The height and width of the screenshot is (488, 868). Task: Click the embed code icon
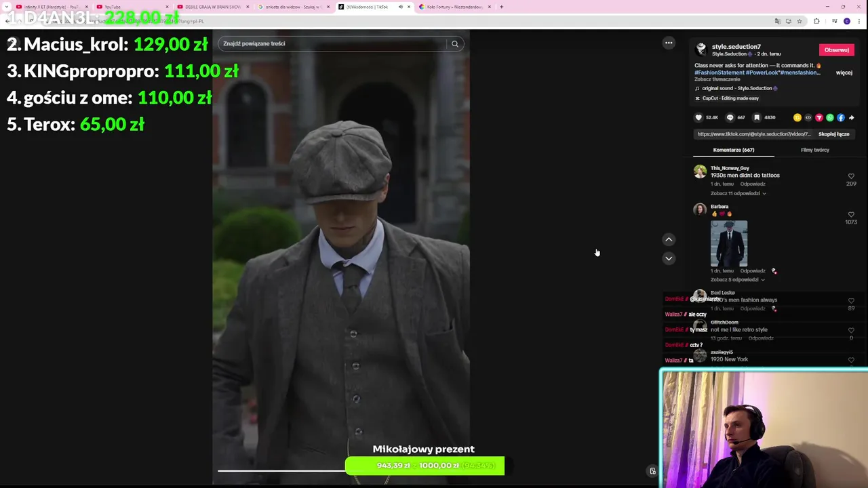tap(808, 117)
